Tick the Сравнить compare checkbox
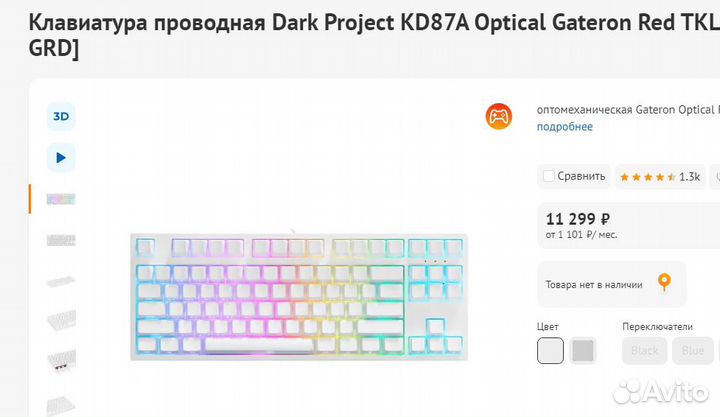The height and width of the screenshot is (417, 720). click(x=549, y=176)
